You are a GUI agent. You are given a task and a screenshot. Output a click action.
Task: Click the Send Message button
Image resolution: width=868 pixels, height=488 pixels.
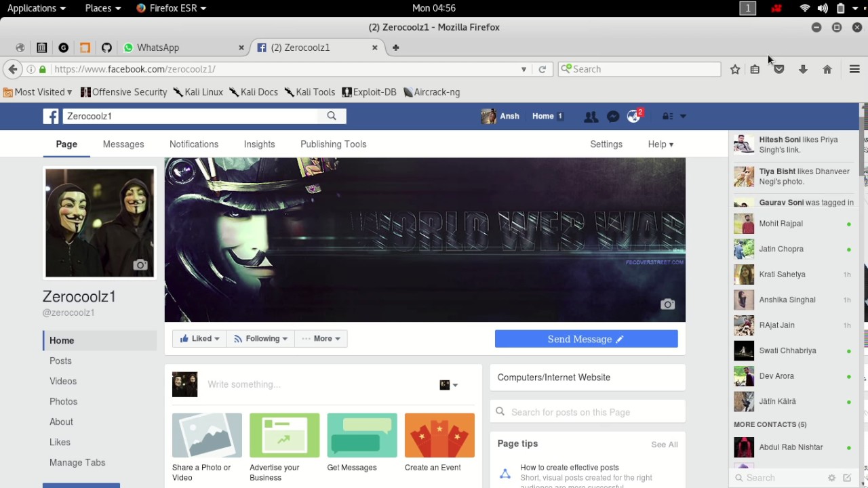(x=587, y=339)
